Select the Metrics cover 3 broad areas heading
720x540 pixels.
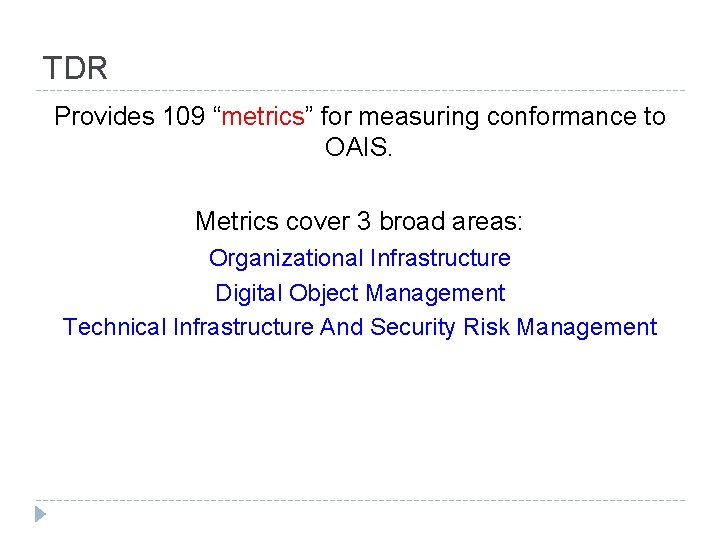tap(359, 221)
